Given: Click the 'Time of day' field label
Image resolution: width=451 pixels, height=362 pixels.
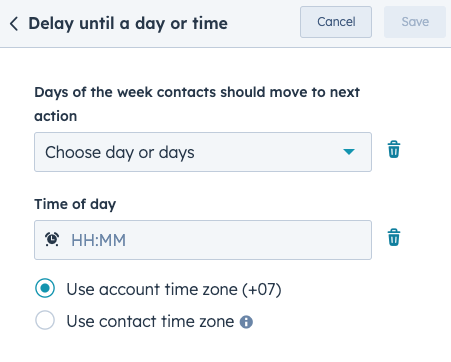Looking at the screenshot, I should pos(75,204).
